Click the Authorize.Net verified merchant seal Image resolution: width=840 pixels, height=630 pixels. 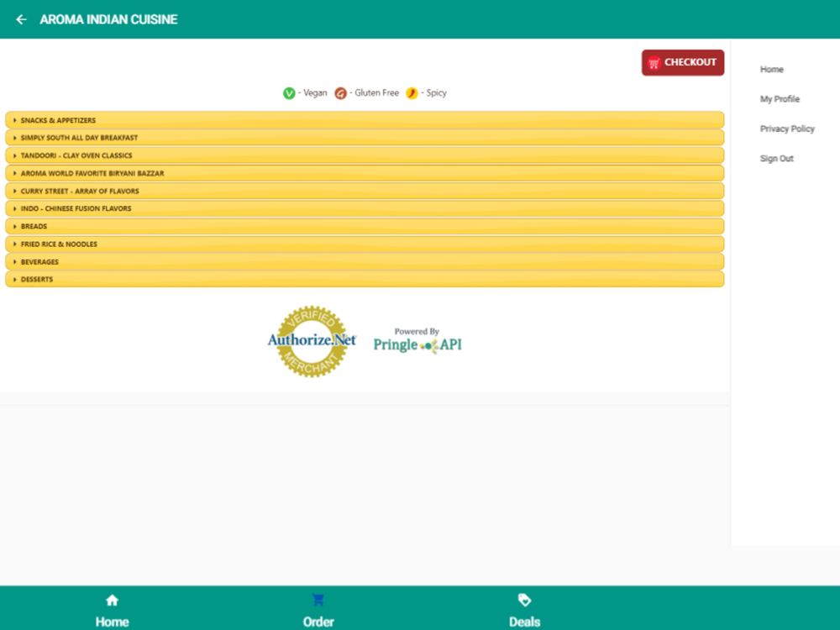coord(312,342)
